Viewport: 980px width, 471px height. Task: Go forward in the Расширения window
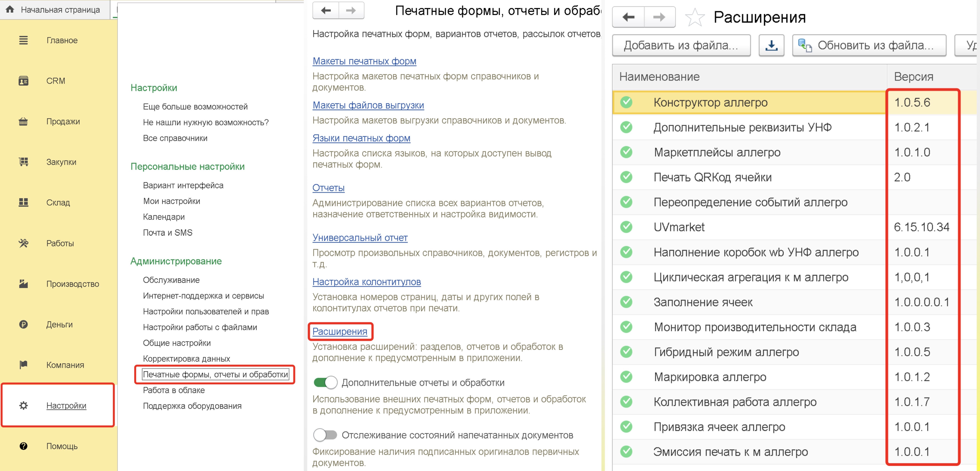659,17
